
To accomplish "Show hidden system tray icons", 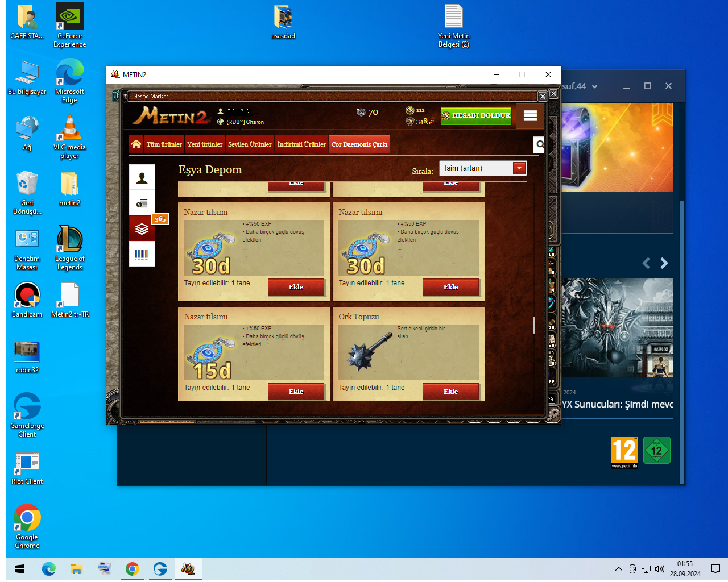I will 618,569.
